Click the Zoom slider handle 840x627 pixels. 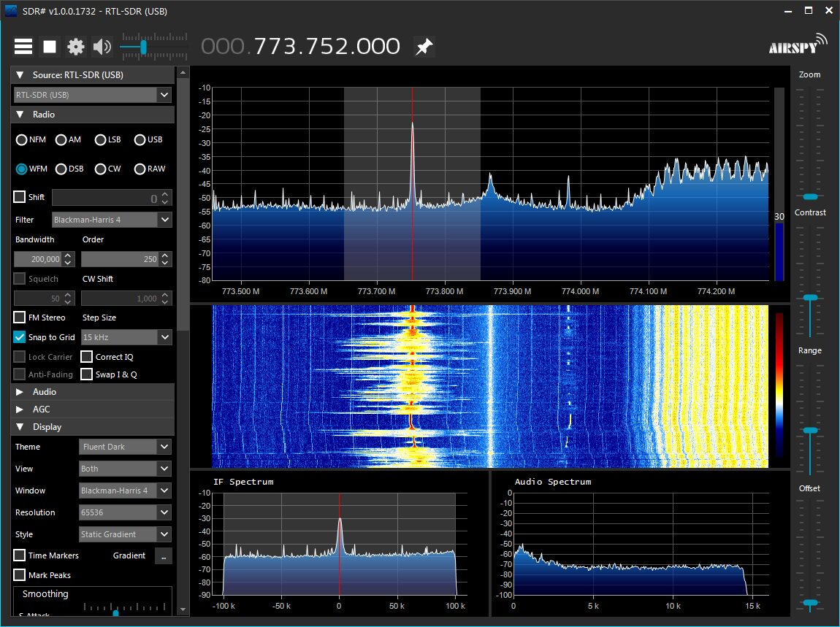pyautogui.click(x=810, y=197)
